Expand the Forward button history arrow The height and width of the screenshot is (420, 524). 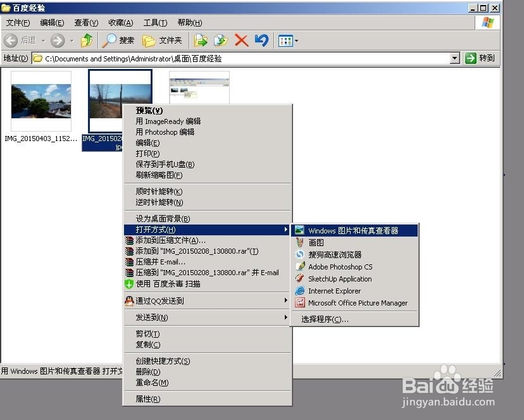click(72, 41)
